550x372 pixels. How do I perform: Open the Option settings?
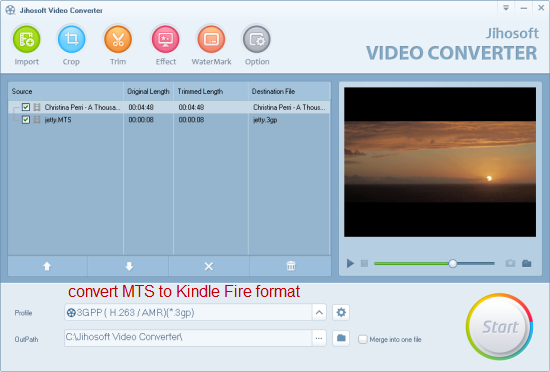pos(257,39)
